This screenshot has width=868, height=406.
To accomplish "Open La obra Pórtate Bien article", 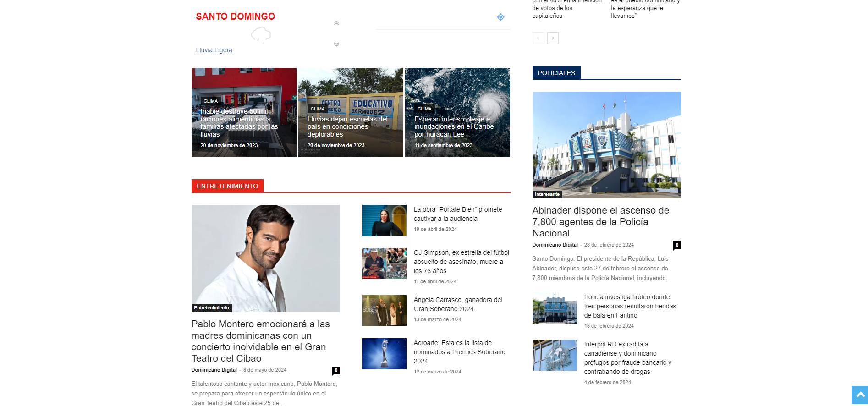I will point(458,214).
